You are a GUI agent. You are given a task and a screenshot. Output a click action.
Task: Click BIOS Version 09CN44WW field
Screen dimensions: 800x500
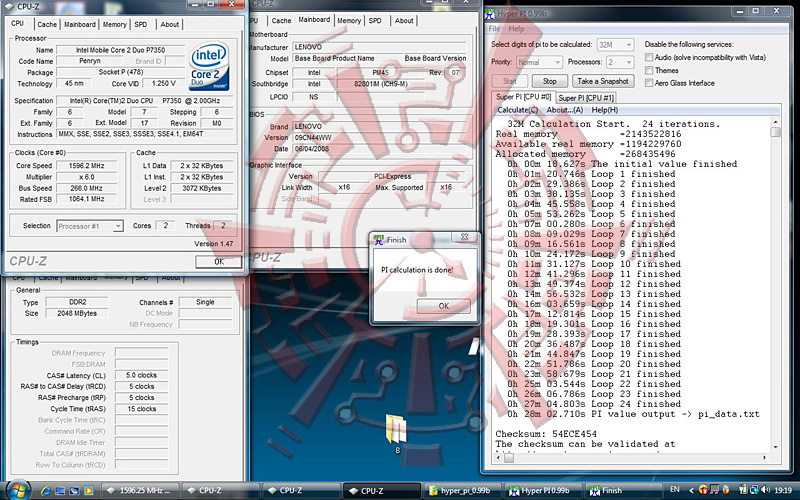[x=379, y=138]
